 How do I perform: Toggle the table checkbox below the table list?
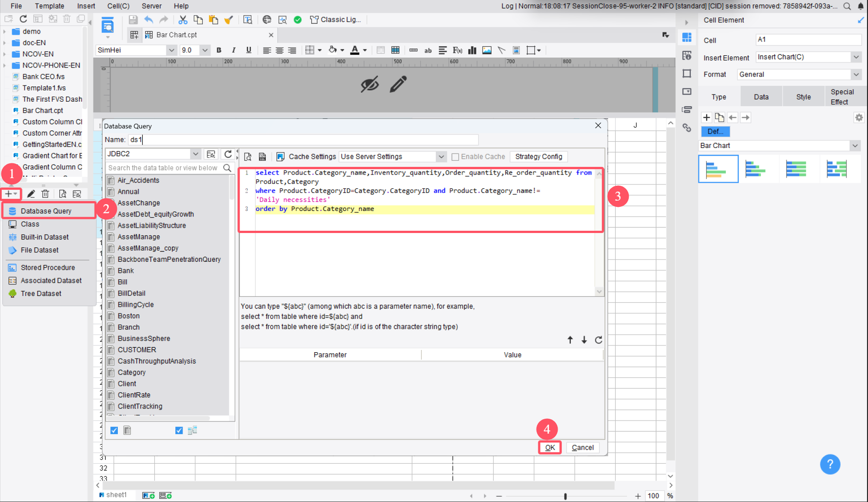(x=114, y=430)
